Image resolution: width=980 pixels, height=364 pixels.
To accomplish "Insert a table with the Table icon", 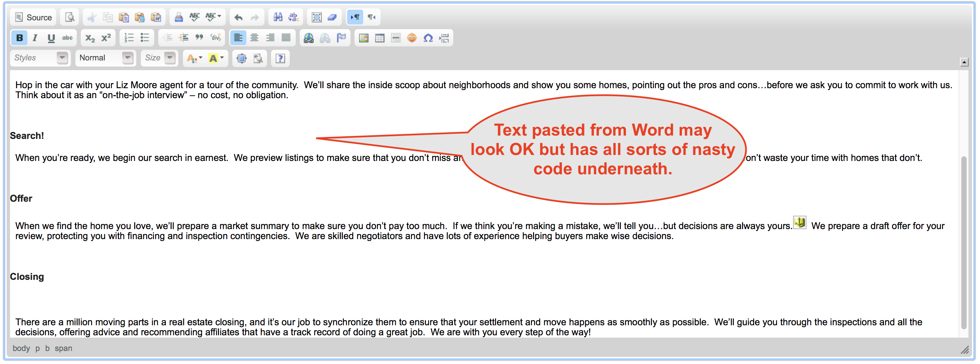I will coord(379,38).
